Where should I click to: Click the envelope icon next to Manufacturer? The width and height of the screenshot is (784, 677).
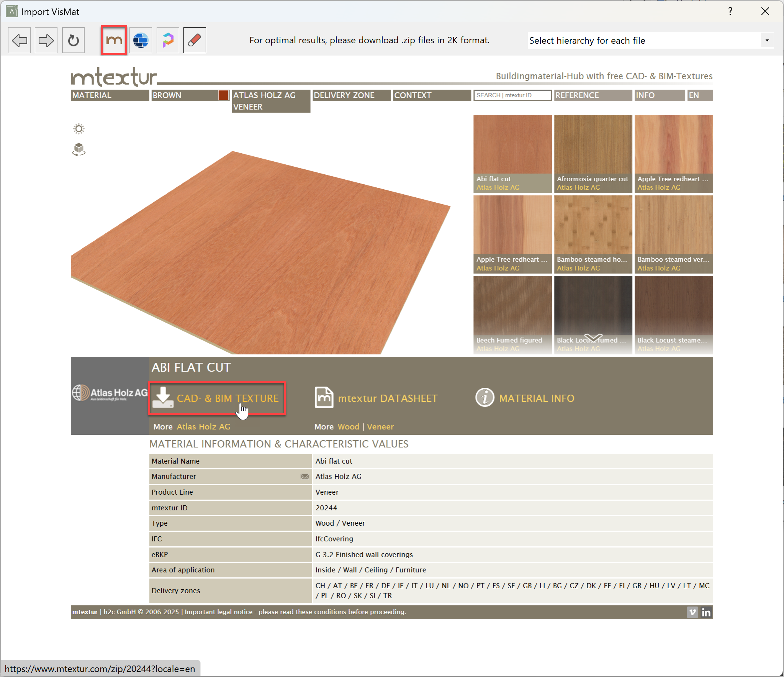305,476
